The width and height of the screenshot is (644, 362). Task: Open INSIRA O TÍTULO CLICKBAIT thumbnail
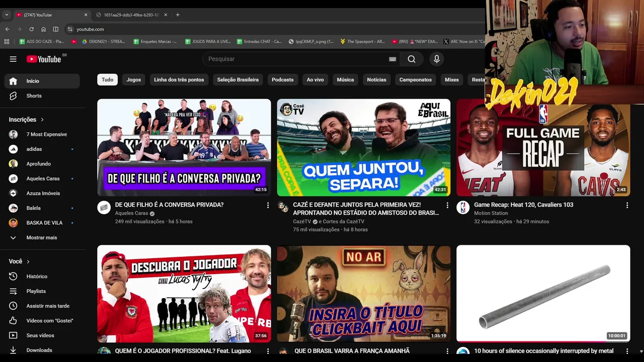(364, 294)
